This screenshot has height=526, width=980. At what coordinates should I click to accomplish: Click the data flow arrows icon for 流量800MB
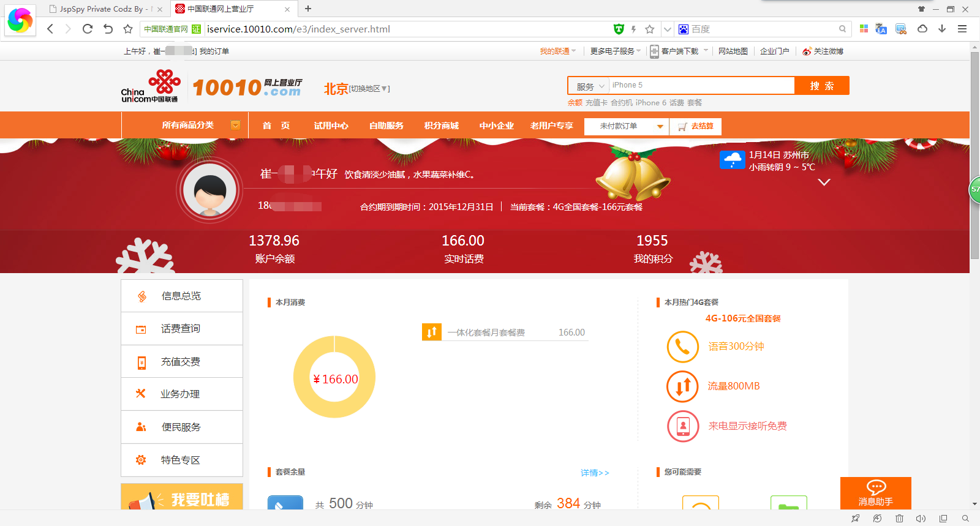click(682, 386)
